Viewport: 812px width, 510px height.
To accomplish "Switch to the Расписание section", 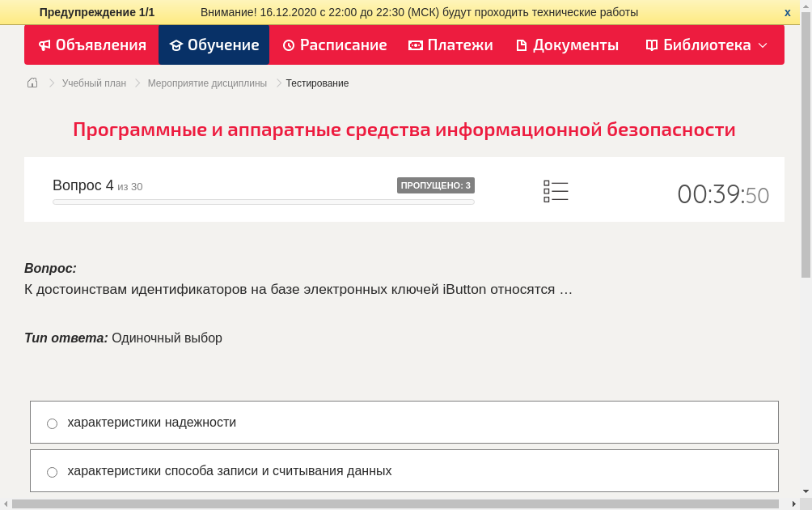I will coord(334,45).
